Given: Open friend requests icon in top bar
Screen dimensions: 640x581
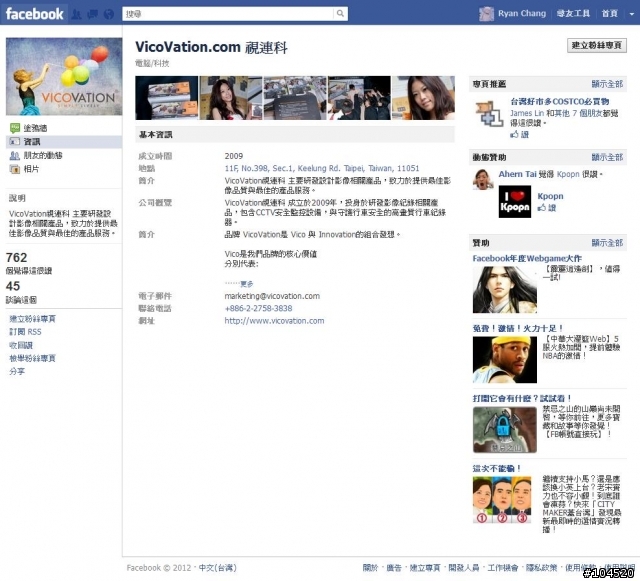Looking at the screenshot, I should [x=76, y=14].
